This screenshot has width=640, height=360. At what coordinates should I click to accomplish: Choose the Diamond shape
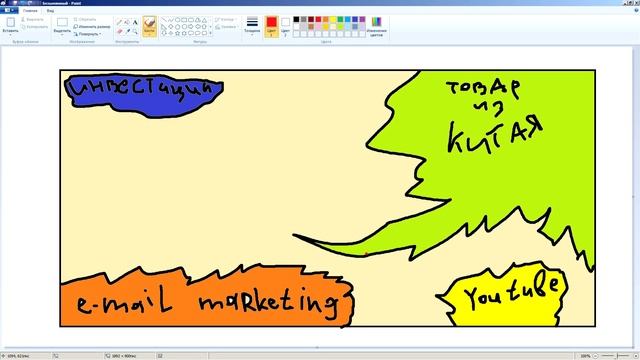point(171,27)
